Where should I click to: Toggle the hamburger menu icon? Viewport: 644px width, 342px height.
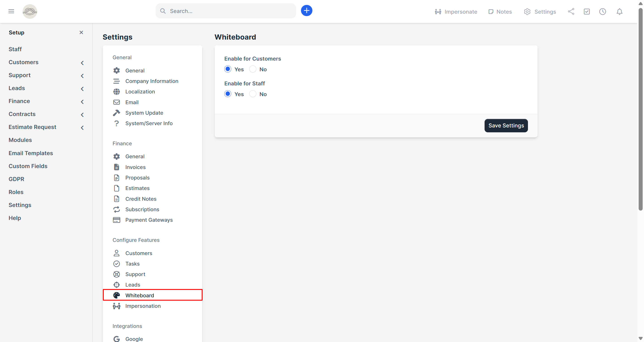click(11, 11)
